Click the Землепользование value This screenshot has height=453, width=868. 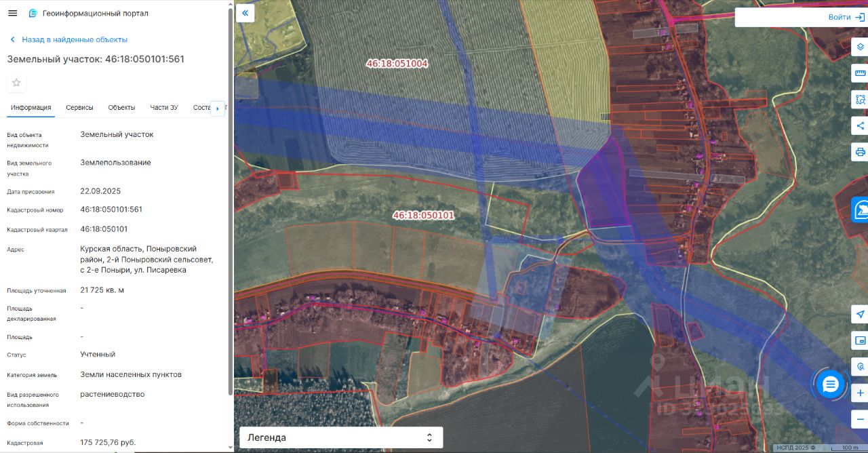[x=115, y=163]
